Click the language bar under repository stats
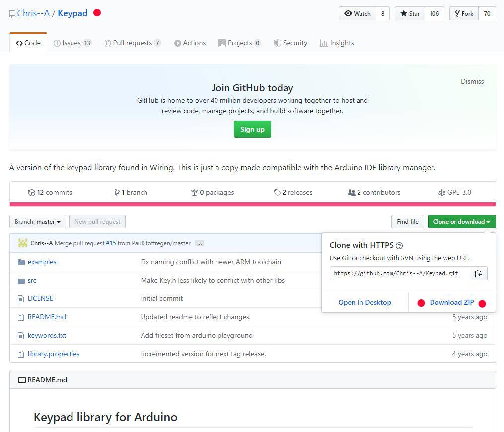Image resolution: width=504 pixels, height=432 pixels. pyautogui.click(x=253, y=204)
